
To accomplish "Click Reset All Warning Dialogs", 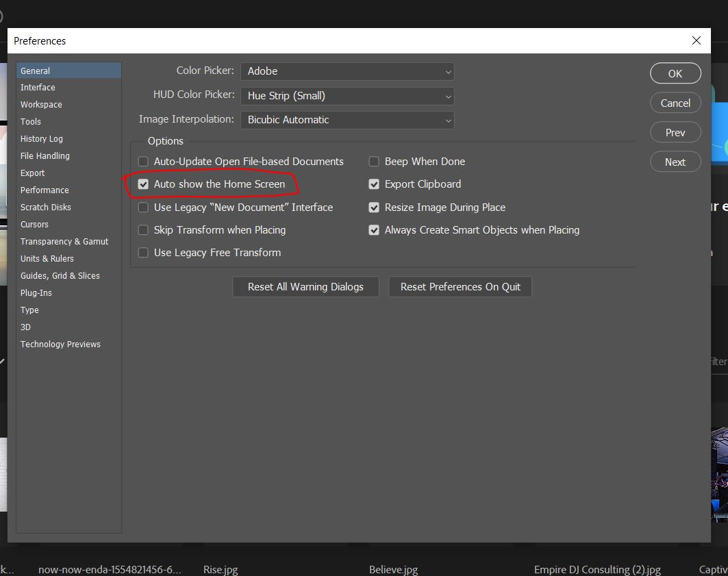I will click(x=305, y=287).
